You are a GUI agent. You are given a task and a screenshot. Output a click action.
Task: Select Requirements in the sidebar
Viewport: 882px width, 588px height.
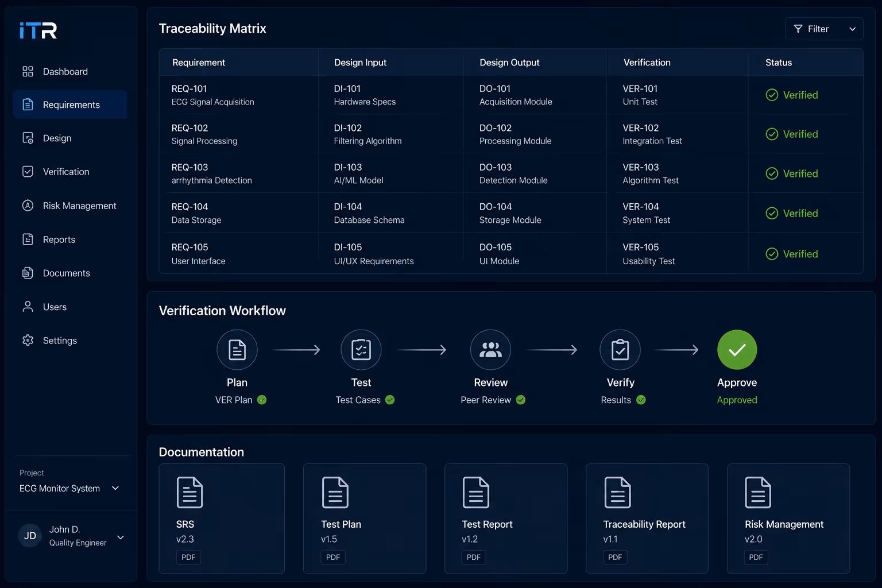pos(70,105)
